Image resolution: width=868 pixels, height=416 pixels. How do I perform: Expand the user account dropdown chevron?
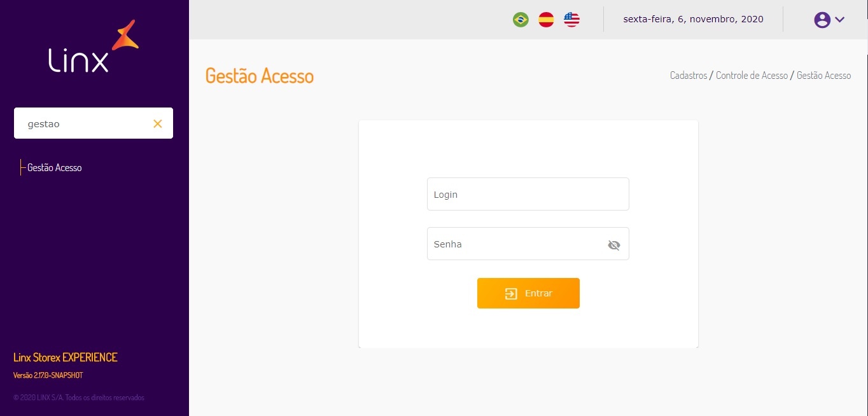click(839, 20)
